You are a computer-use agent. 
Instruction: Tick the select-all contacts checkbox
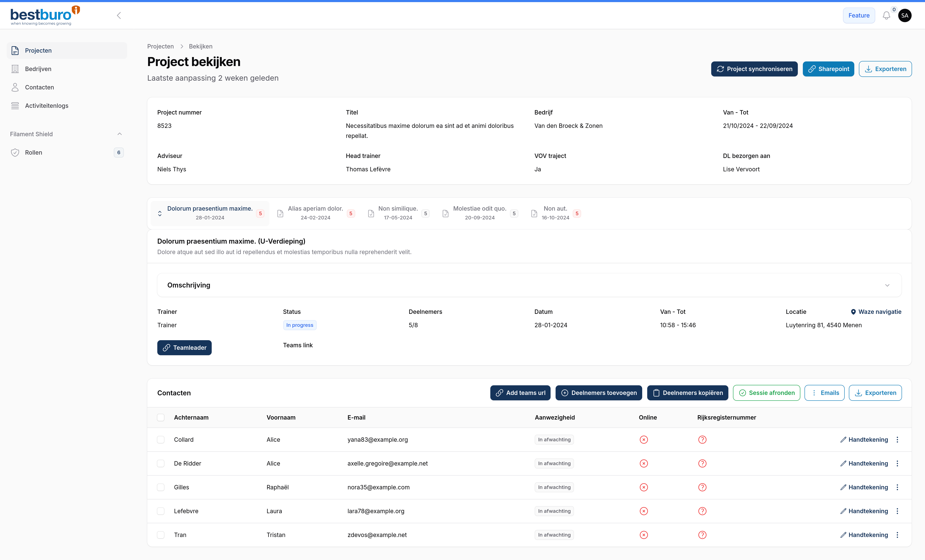(x=161, y=417)
